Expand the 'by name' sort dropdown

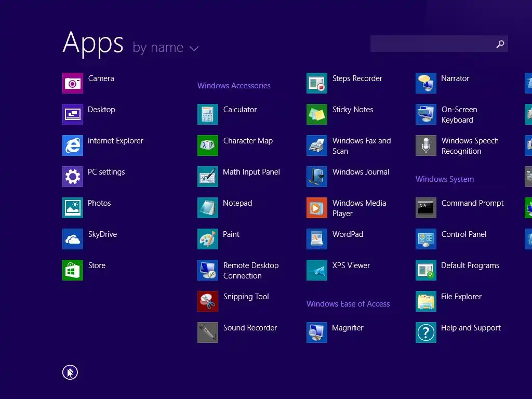[x=166, y=47]
